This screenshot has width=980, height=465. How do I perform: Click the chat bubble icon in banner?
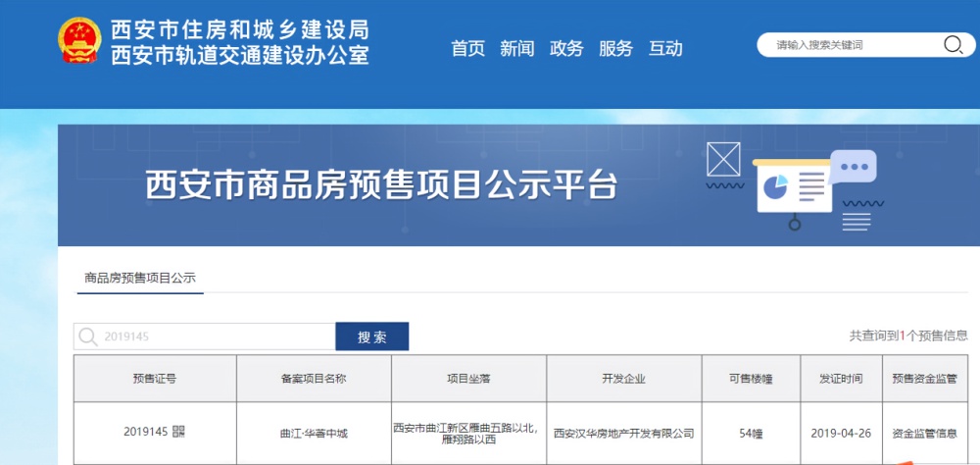tap(852, 167)
